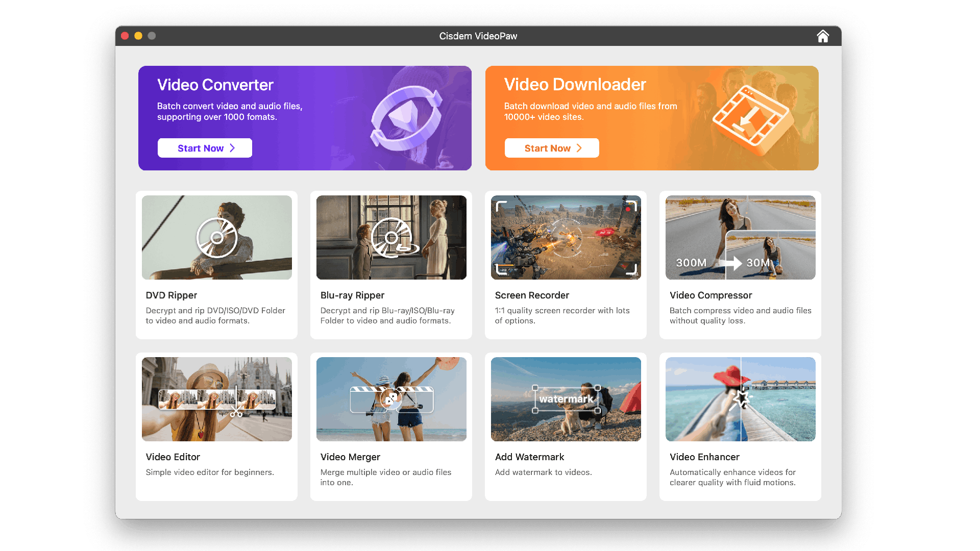Select the Screen Recorder title
980x551 pixels.
(x=532, y=295)
